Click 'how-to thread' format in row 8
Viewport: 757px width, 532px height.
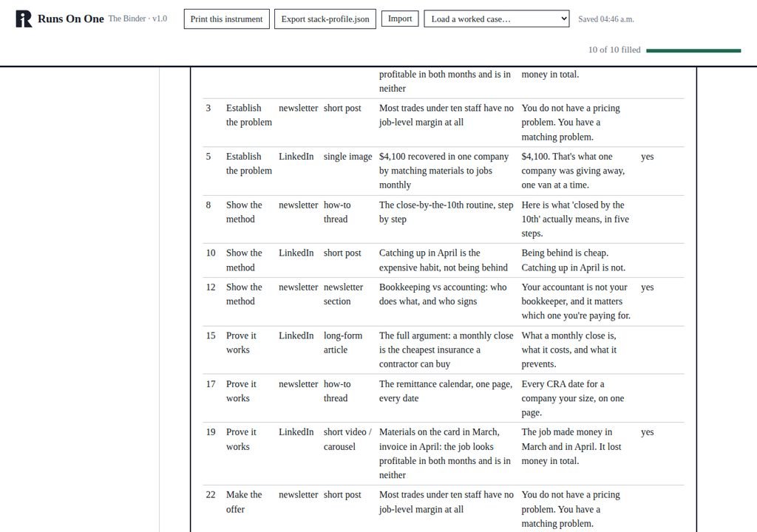pyautogui.click(x=337, y=212)
